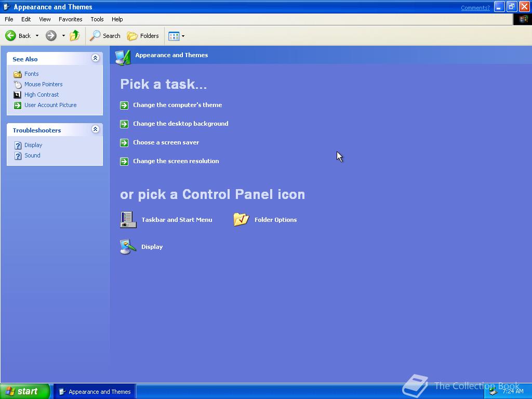Open the Display troubleshooter link

33,145
